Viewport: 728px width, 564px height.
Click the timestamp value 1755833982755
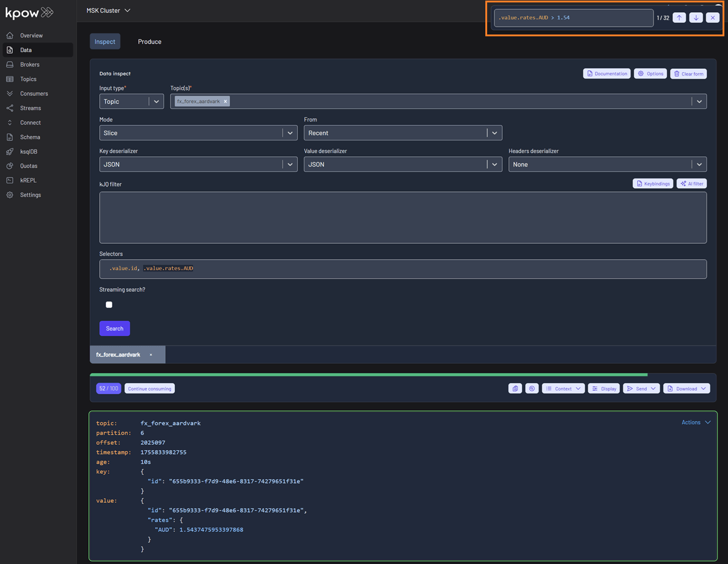click(x=163, y=453)
